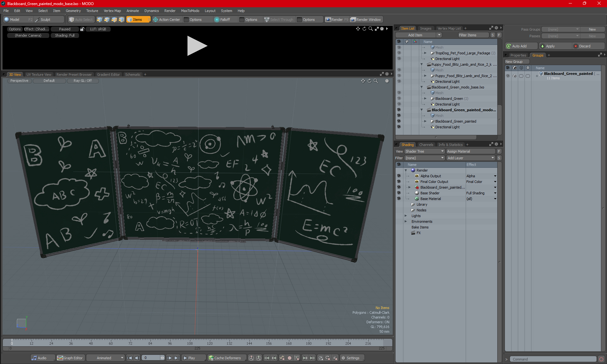Open the Geometry menu
The image size is (607, 364).
point(73,11)
